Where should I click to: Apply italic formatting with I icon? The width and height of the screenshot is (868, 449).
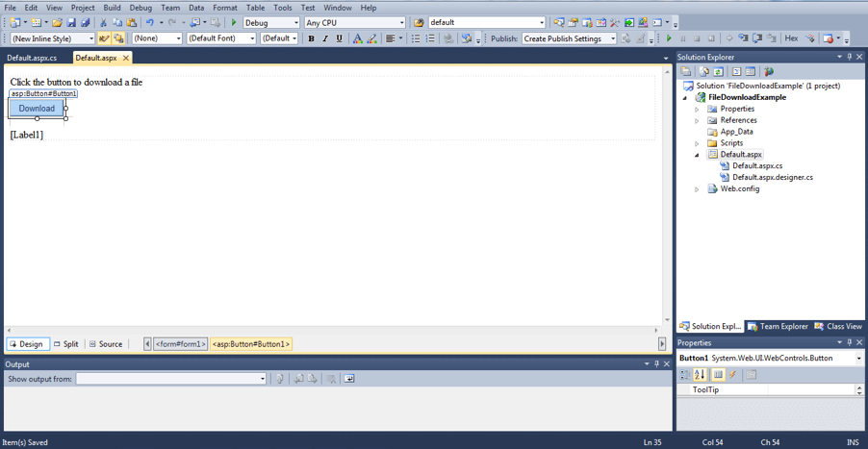click(325, 38)
